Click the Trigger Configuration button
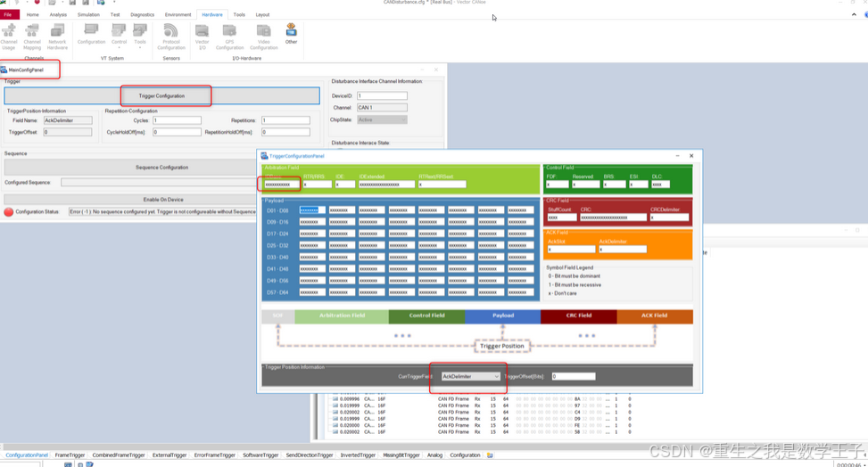Screen dimensions: 868x467 pos(161,95)
